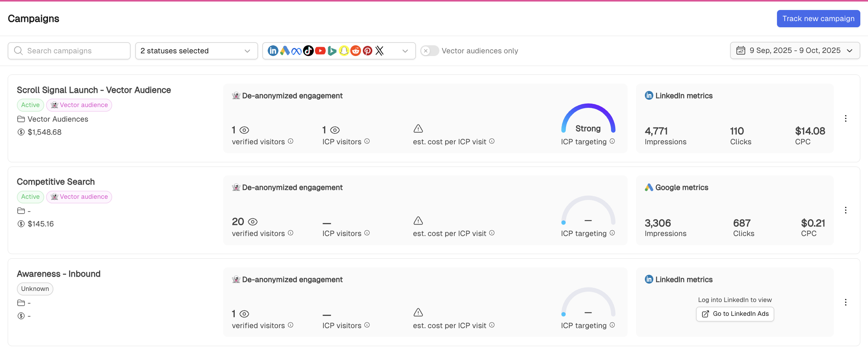Click the TikTok icon in platform filter

tap(308, 51)
